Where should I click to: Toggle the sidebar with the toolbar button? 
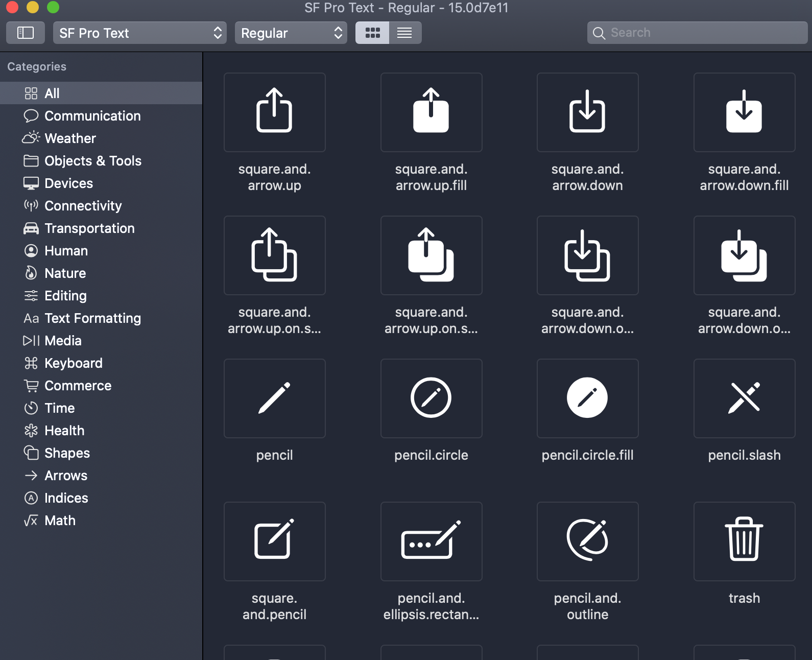click(26, 33)
